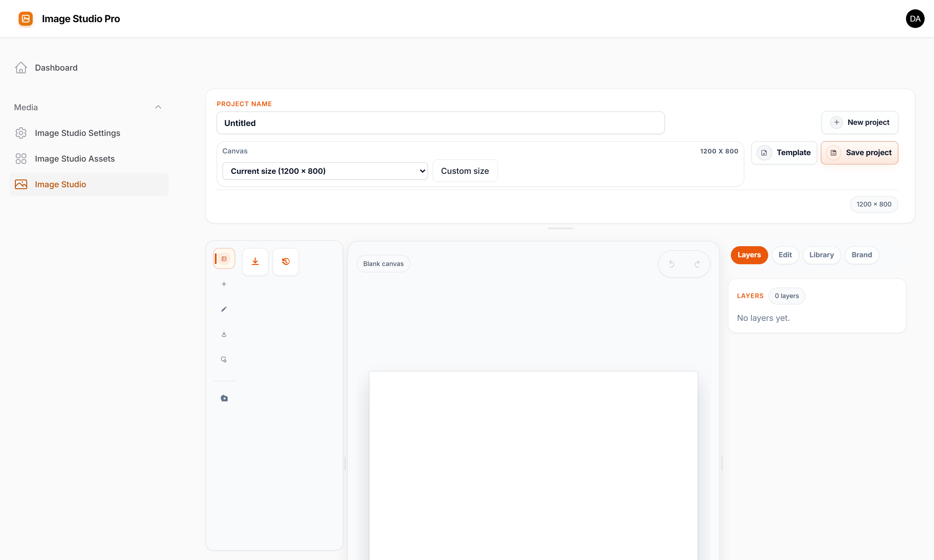The image size is (934, 560).
Task: Open the Library tab
Action: click(822, 255)
